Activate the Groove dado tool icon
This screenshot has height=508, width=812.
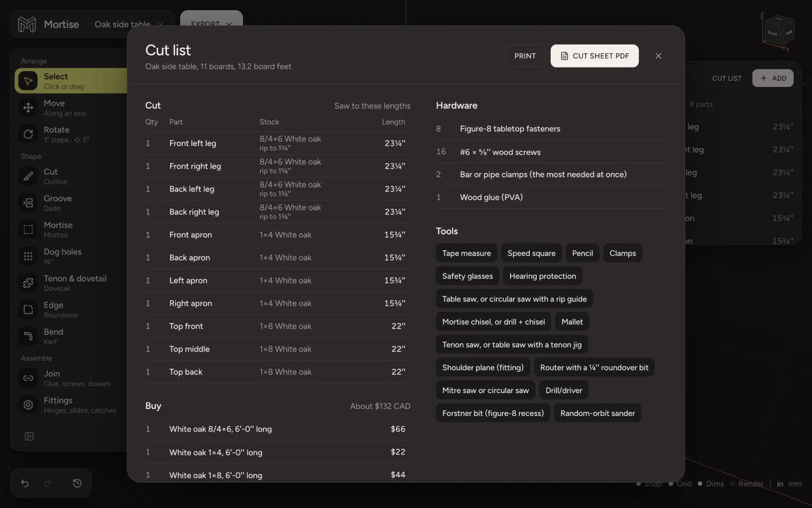(28, 203)
